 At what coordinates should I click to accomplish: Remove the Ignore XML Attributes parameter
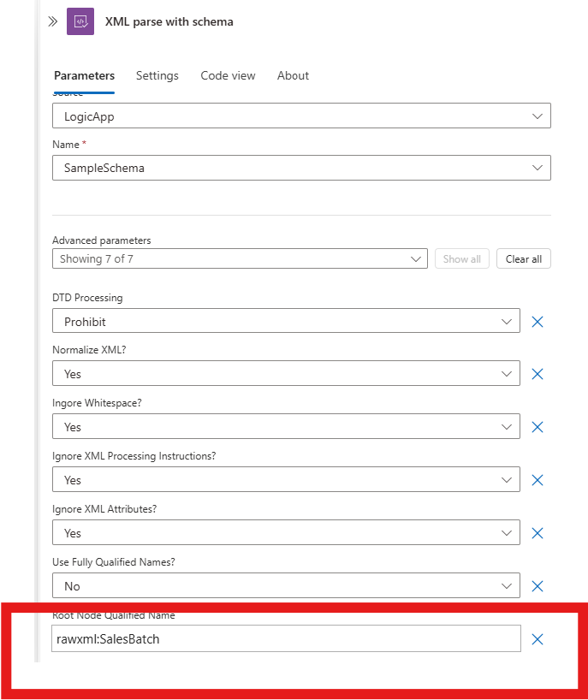(x=538, y=533)
